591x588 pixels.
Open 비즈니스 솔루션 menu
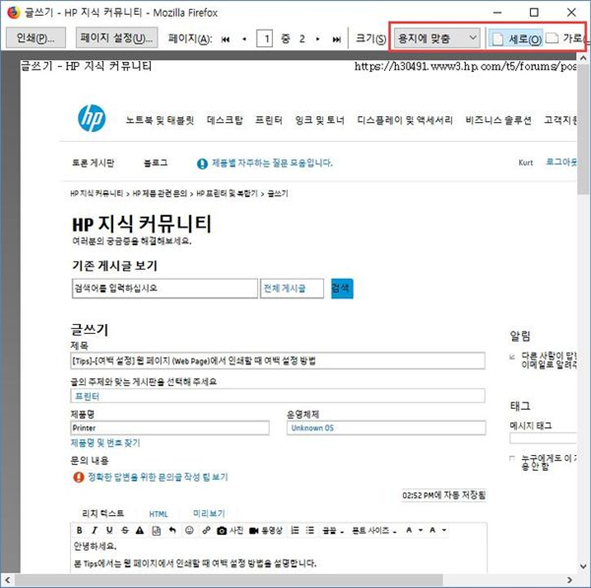[x=498, y=120]
